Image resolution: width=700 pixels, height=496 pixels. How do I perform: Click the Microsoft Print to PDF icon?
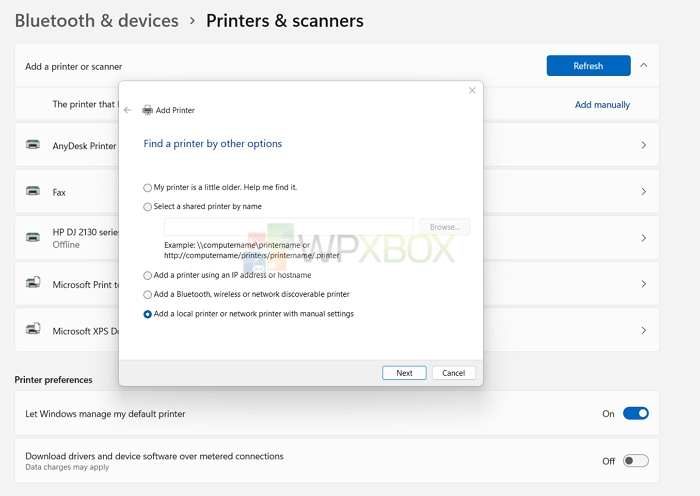pyautogui.click(x=33, y=283)
